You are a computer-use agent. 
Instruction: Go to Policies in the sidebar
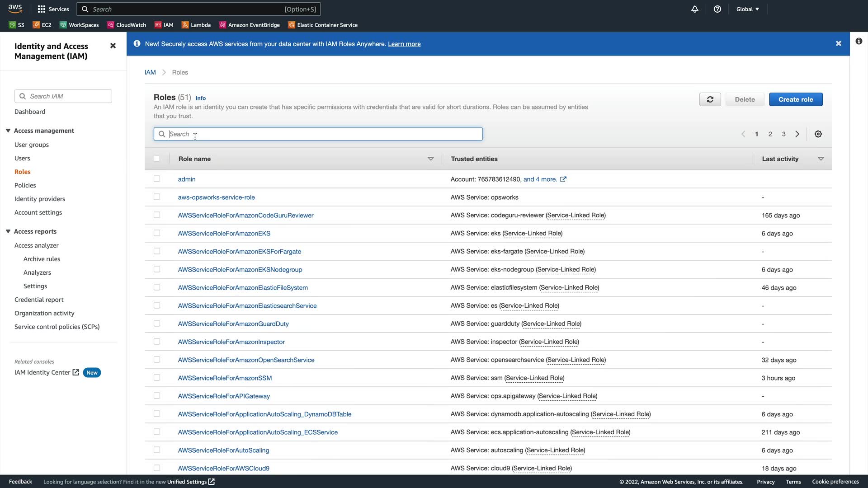tap(25, 185)
